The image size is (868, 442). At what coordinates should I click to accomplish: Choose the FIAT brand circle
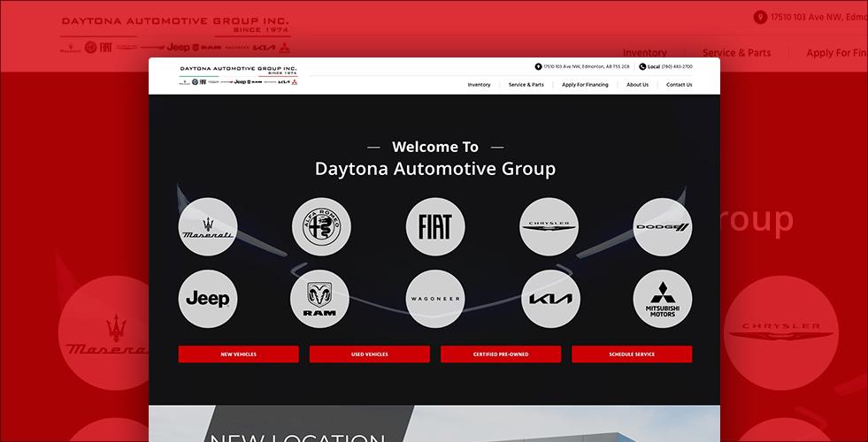point(435,227)
